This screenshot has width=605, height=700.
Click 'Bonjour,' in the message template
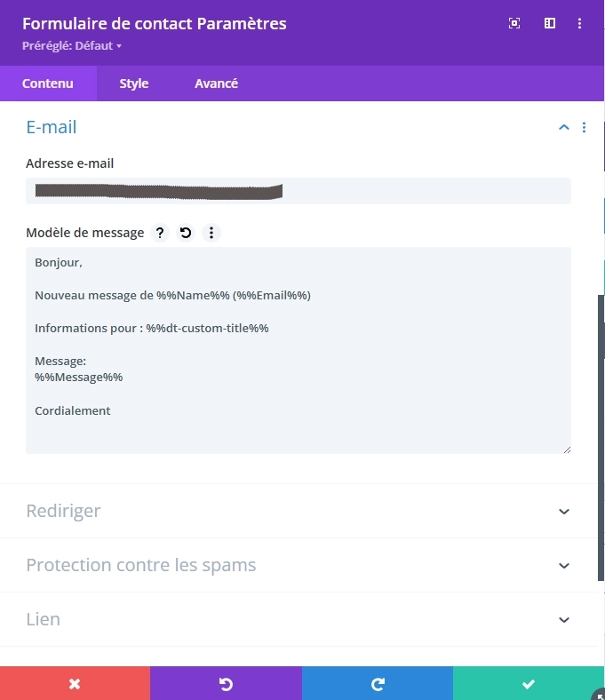[59, 263]
